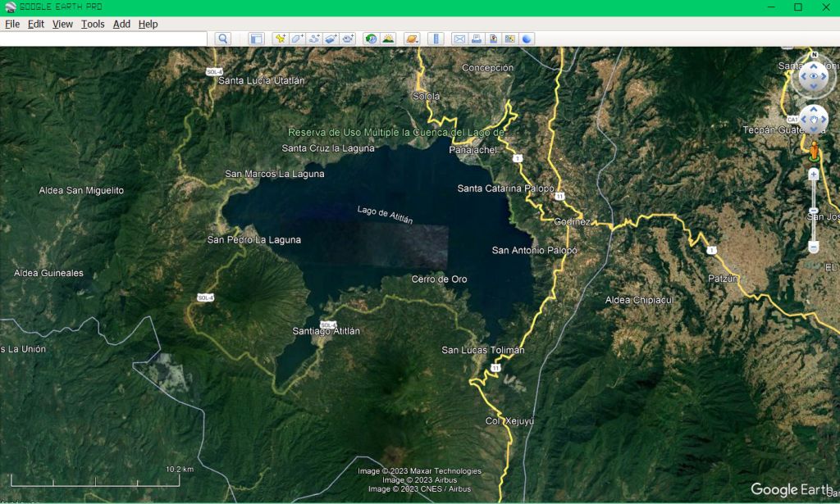Open the File menu
840x504 pixels.
[x=12, y=24]
